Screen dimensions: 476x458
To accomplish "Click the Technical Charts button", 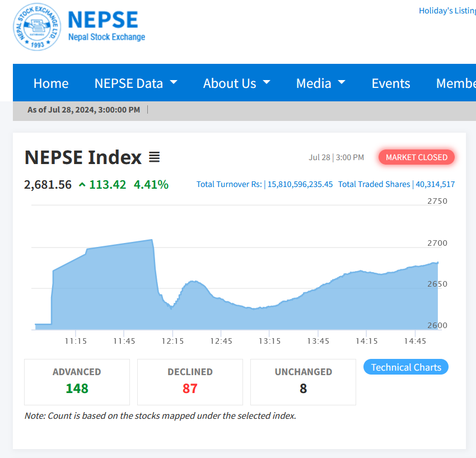I will [406, 367].
